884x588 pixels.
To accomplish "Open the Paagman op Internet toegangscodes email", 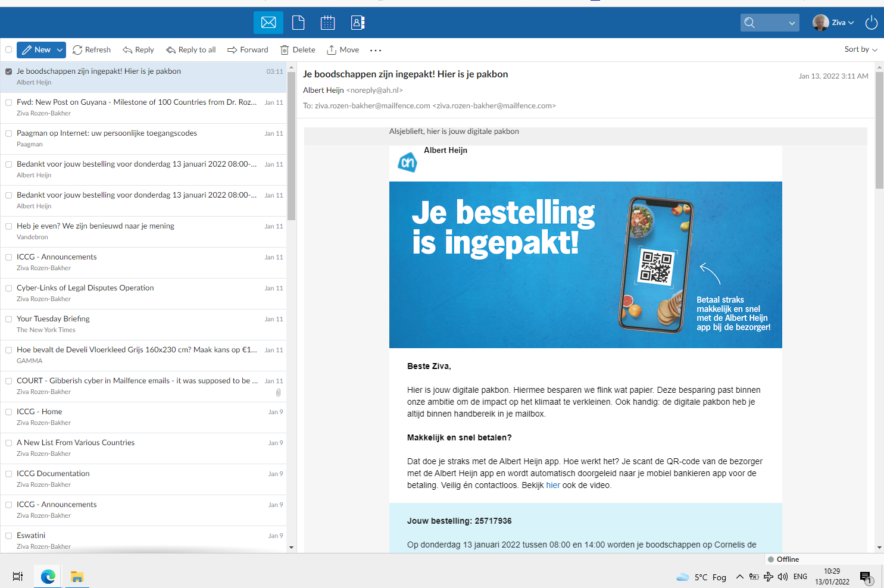I will click(x=143, y=139).
